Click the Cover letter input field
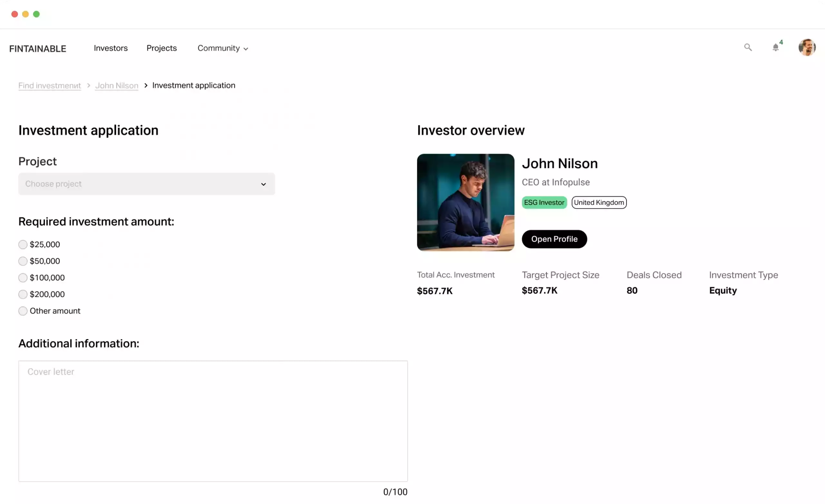The image size is (825, 504). [213, 421]
